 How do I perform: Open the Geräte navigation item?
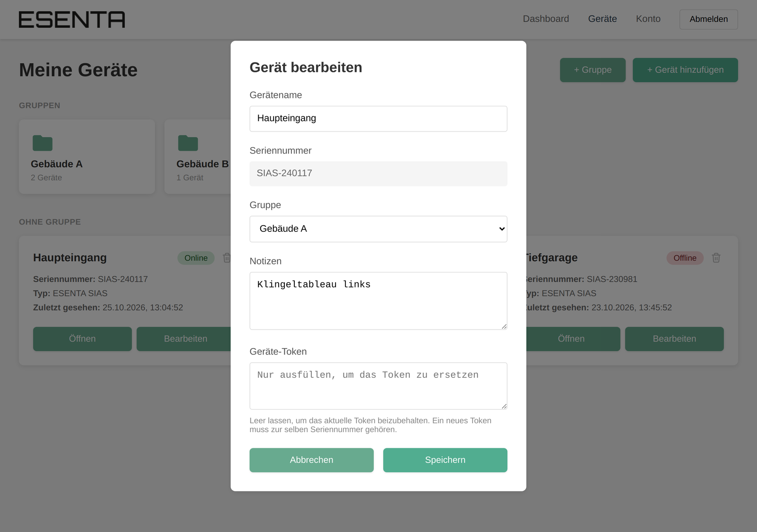point(602,19)
